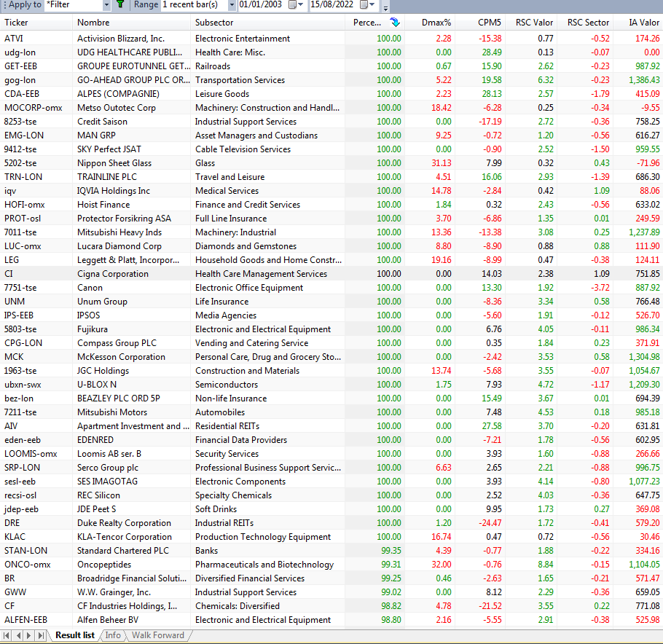Image resolution: width=663 pixels, height=644 pixels.
Task: Click the next tab scroll arrow
Action: [28, 635]
